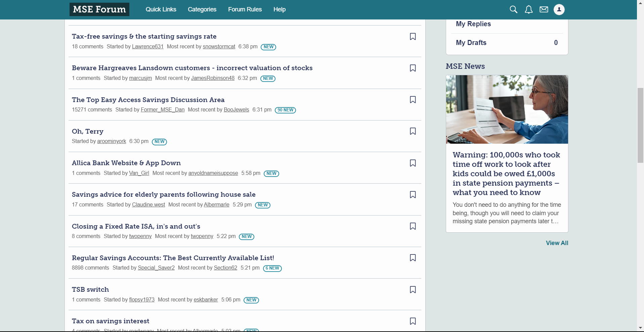View profile of user Special_Saver2
644x332 pixels.
click(x=156, y=268)
